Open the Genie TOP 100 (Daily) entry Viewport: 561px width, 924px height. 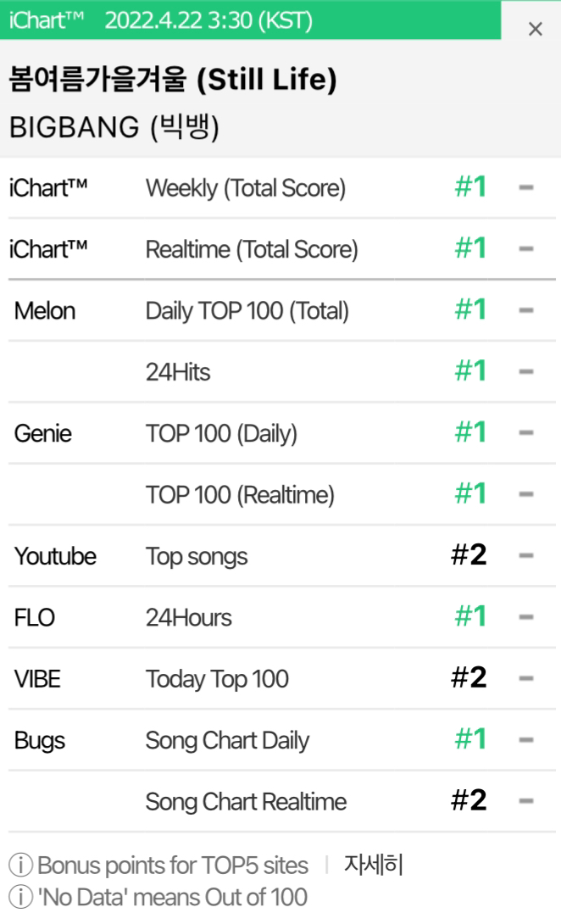point(281,433)
